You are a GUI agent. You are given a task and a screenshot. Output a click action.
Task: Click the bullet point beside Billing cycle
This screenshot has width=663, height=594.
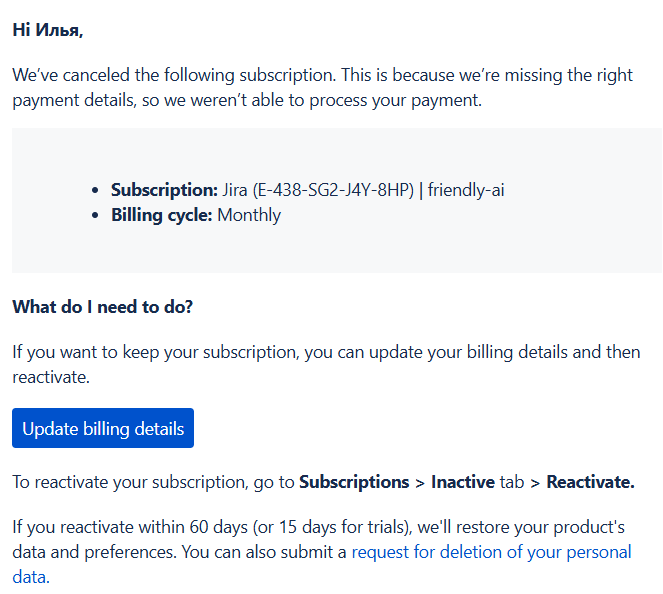pos(95,216)
